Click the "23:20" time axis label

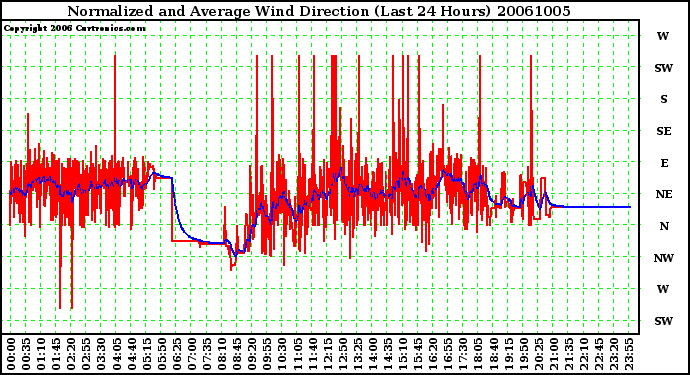click(614, 354)
